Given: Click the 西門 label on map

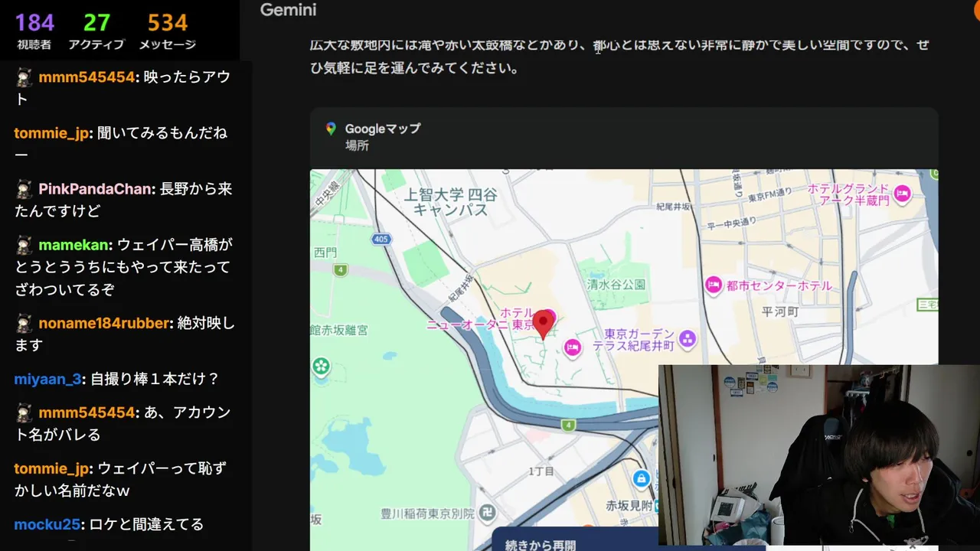Looking at the screenshot, I should coord(325,252).
